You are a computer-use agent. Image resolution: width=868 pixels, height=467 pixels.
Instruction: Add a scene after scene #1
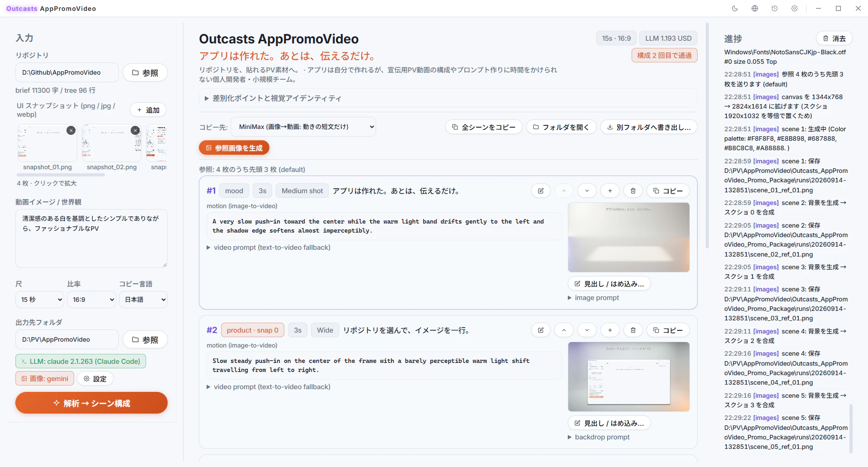tap(610, 191)
